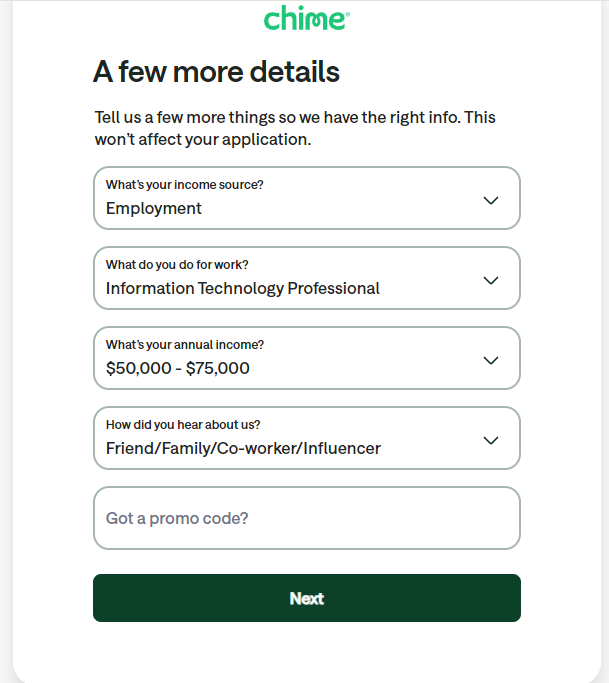Image resolution: width=609 pixels, height=683 pixels.
Task: Click the Chime logo at the top
Action: pos(306,19)
